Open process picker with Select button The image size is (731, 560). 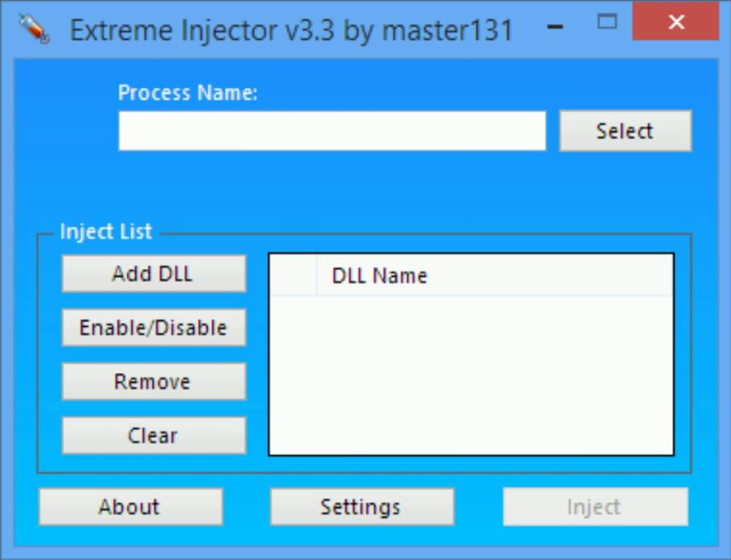(625, 131)
